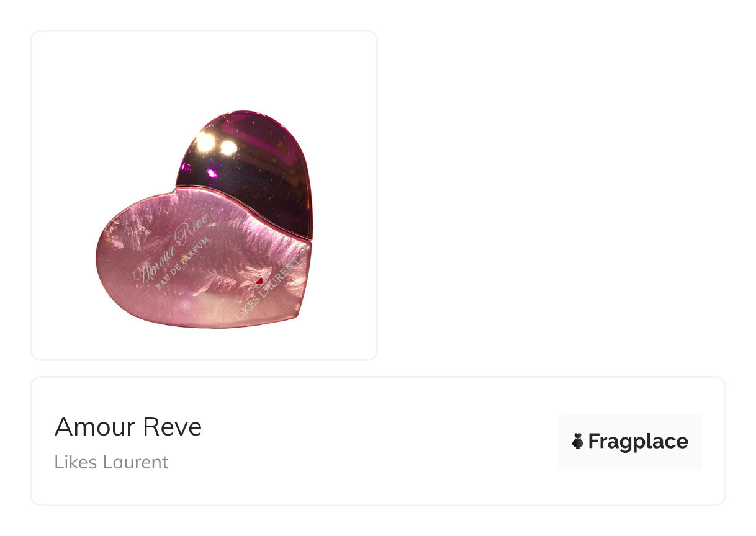Click the Fragplace perfume bottle logo icon
Image resolution: width=756 pixels, height=536 pixels.
(577, 441)
